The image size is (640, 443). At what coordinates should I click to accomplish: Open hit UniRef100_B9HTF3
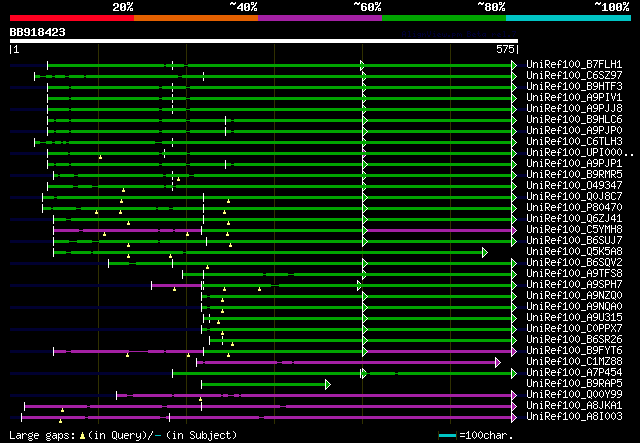point(574,87)
